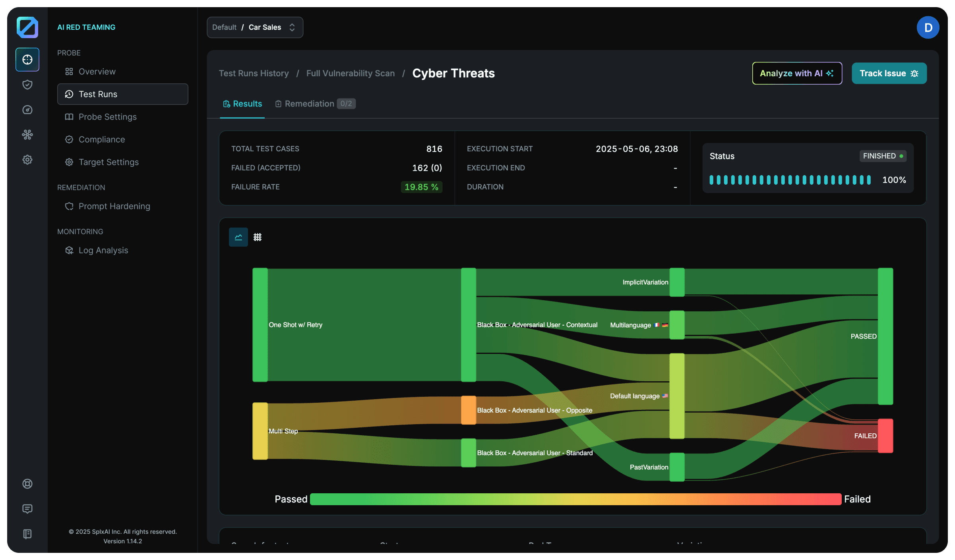Screen dimensions: 955x560
Task: Click the Track Issue button
Action: [889, 73]
